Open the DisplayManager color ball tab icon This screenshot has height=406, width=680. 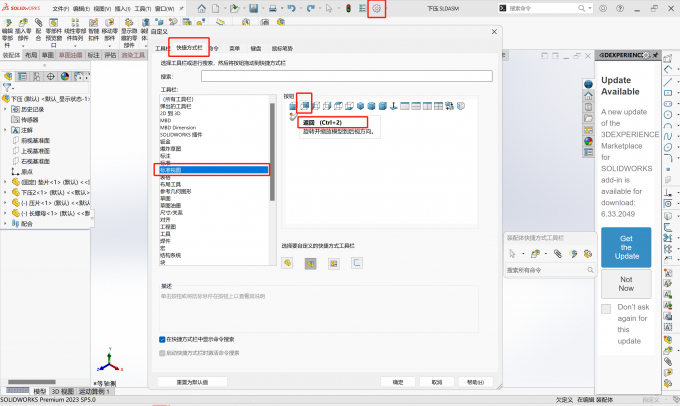(x=65, y=76)
